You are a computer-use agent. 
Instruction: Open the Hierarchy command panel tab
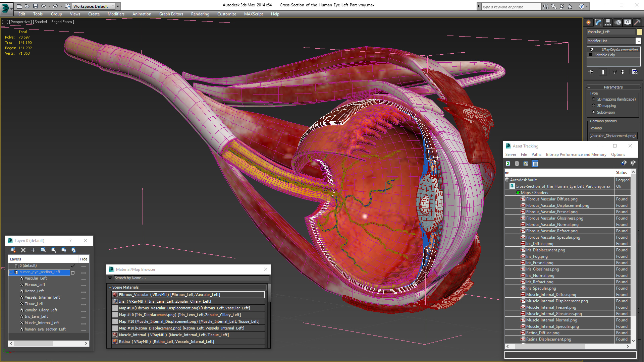point(608,22)
